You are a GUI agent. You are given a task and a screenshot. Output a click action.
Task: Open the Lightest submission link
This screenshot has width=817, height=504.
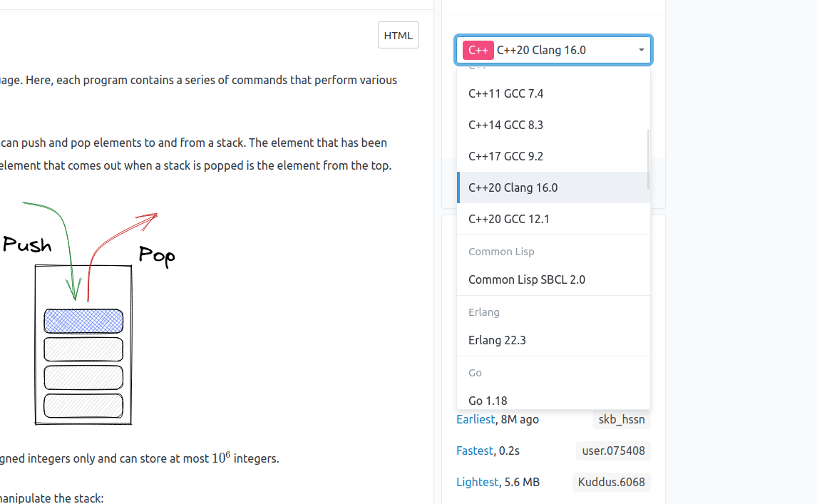pyautogui.click(x=477, y=482)
